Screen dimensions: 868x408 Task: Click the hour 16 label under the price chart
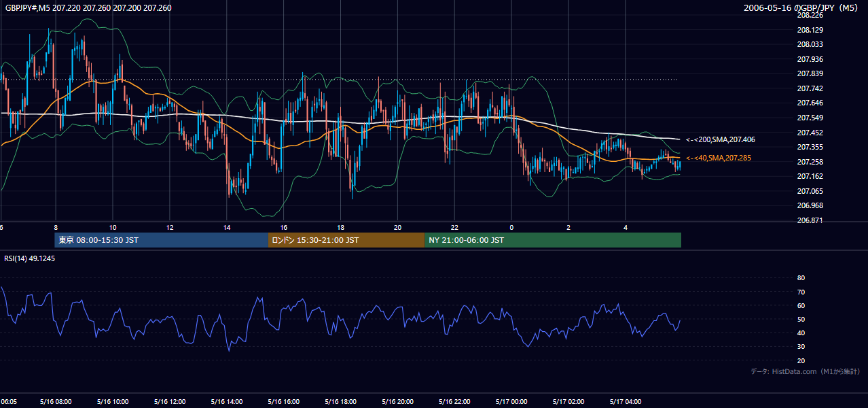(284, 228)
